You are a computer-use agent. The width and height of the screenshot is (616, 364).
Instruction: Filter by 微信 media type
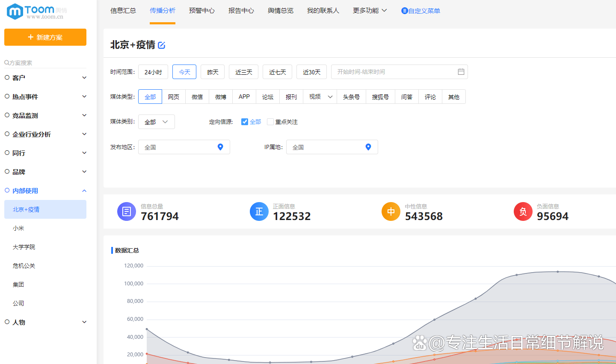197,97
